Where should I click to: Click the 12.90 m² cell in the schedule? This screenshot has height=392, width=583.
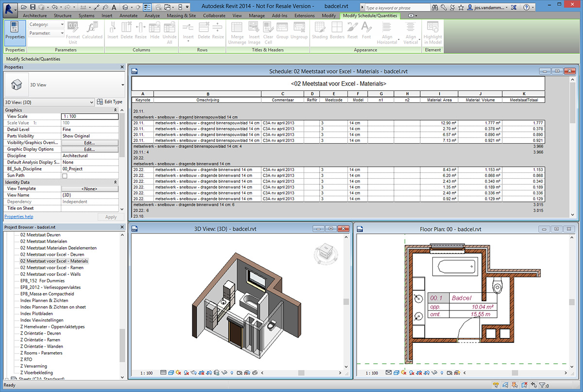[439, 123]
